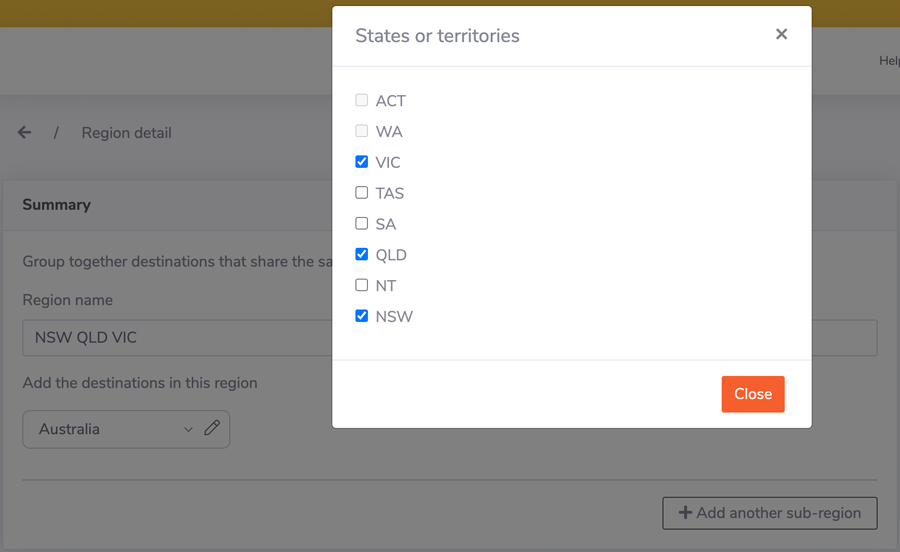
Task: Select the Region detail breadcrumb
Action: click(x=127, y=133)
